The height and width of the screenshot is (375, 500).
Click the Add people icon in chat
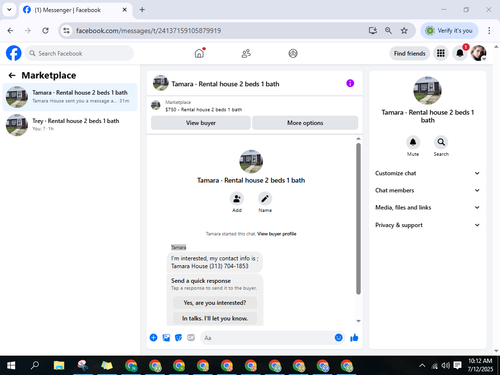tap(237, 199)
